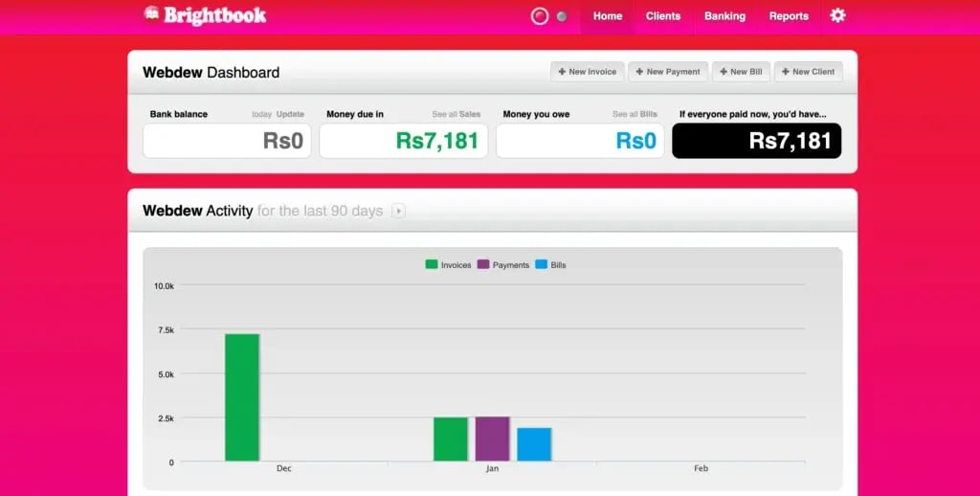
Task: Click the plus icon on New Client
Action: (786, 72)
